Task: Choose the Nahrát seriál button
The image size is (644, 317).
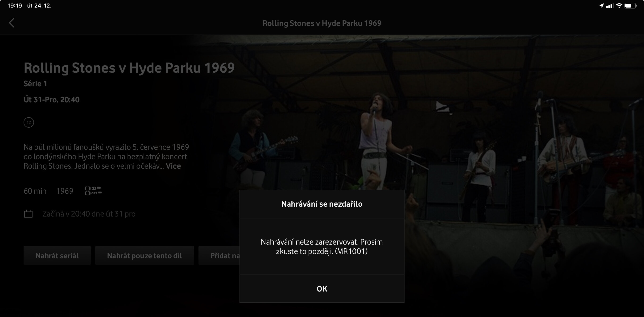Action: (x=57, y=255)
